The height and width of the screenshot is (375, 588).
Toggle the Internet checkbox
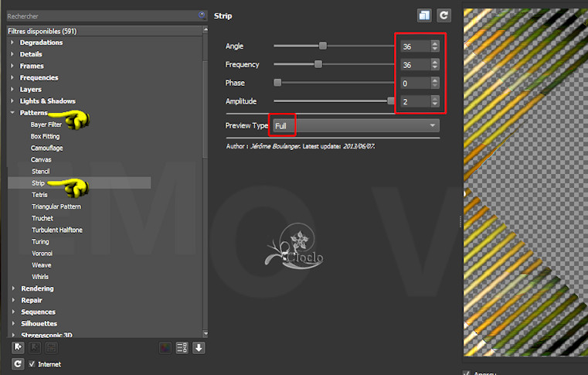[32, 364]
